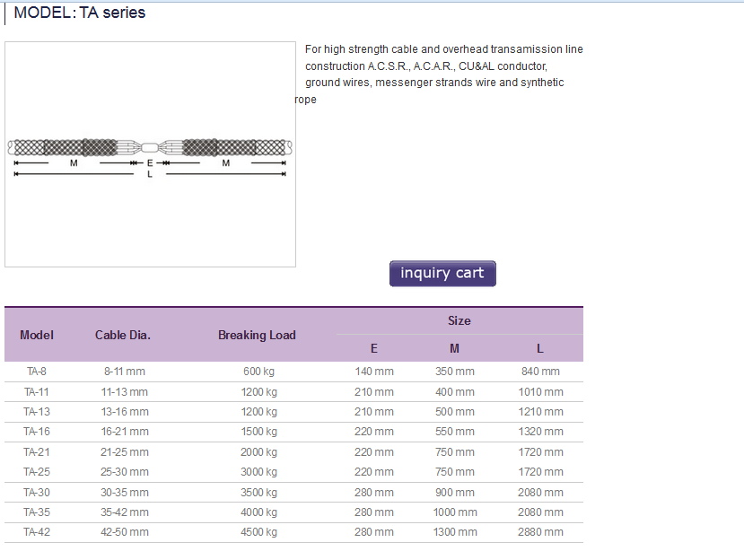
Task: Click the 1500 kg breaking load cell
Action: tap(258, 432)
